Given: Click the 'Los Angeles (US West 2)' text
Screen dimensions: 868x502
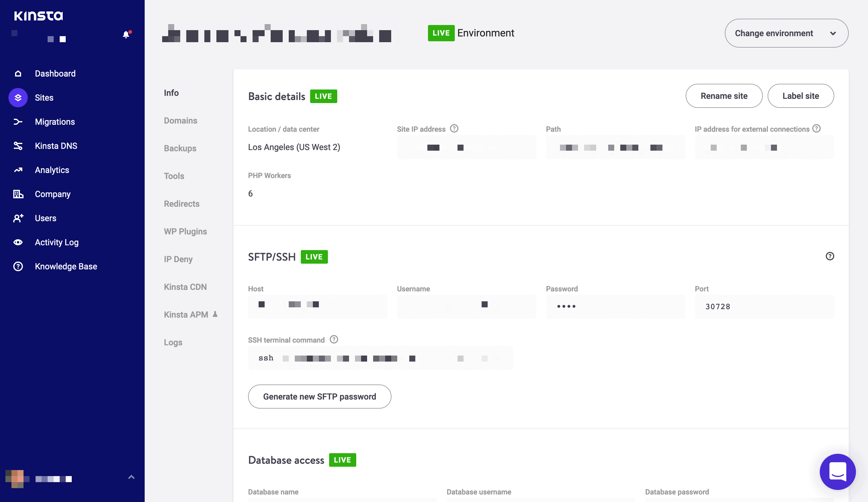Looking at the screenshot, I should pyautogui.click(x=294, y=147).
